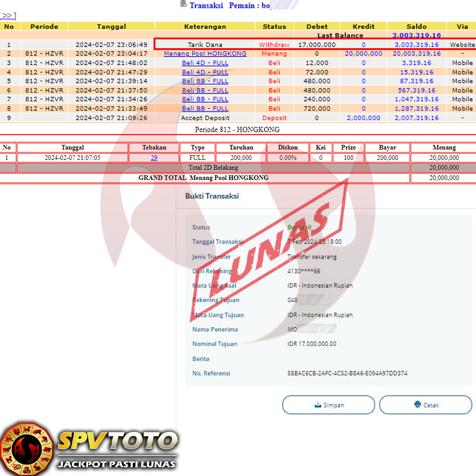Select the Accept Deposit row
476x476 pixels.
(205, 118)
